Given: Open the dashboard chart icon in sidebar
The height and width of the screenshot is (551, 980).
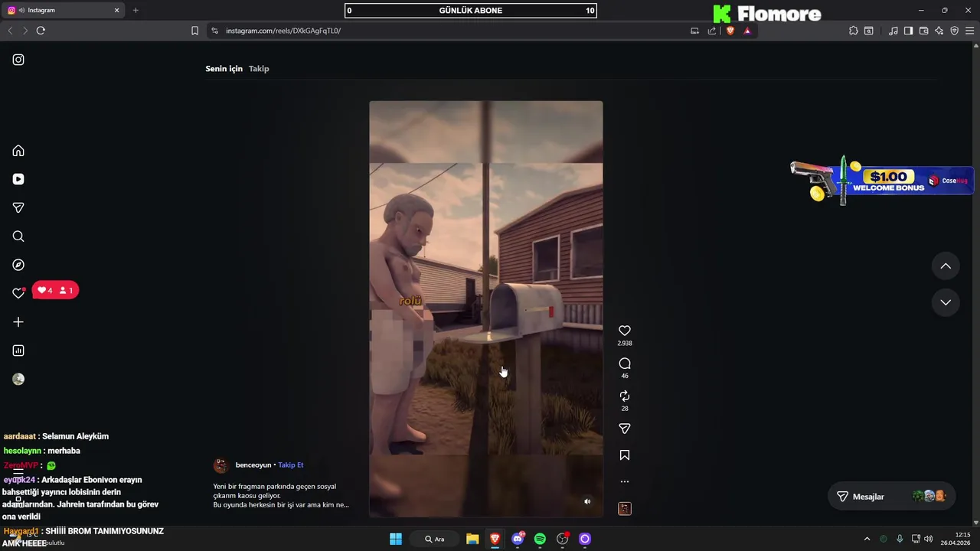Looking at the screenshot, I should [18, 350].
